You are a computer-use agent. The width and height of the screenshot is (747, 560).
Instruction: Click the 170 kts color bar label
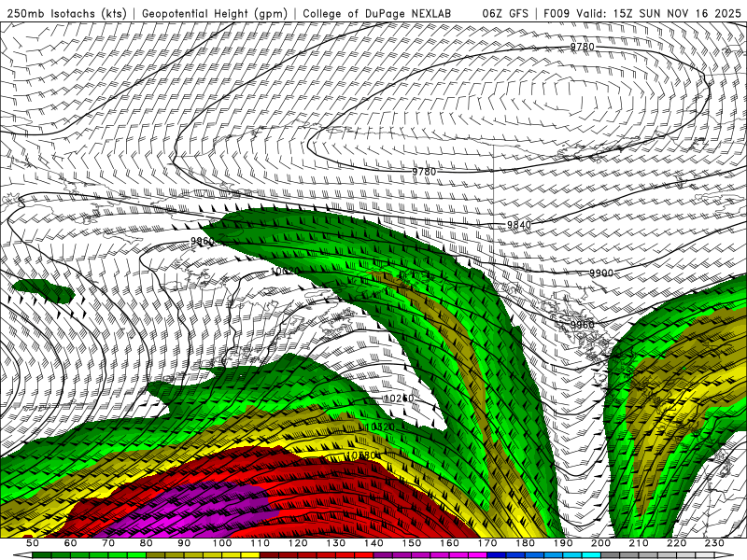(x=487, y=543)
